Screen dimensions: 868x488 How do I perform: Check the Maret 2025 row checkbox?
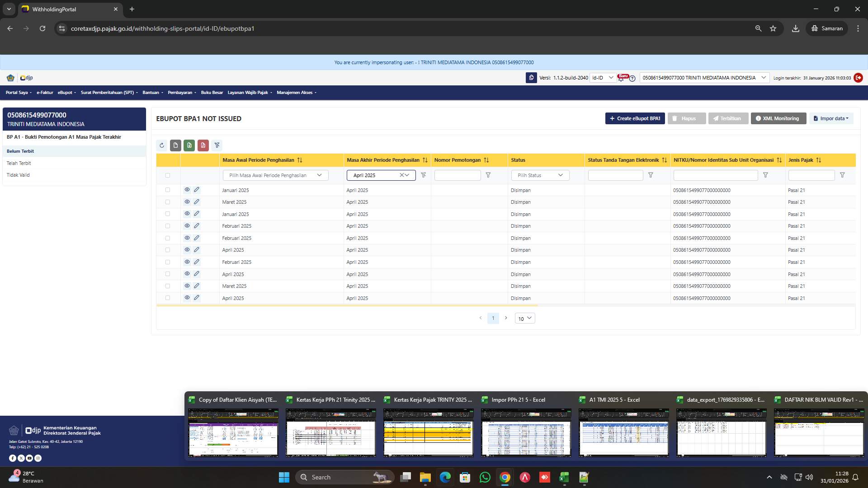pyautogui.click(x=168, y=202)
